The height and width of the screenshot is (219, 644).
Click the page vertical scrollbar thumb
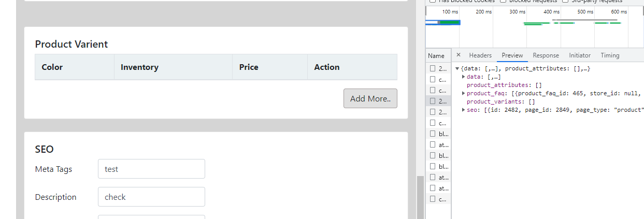pyautogui.click(x=420, y=197)
